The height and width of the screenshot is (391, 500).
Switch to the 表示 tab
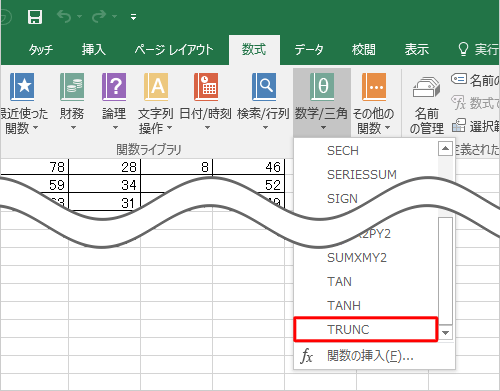(x=417, y=50)
